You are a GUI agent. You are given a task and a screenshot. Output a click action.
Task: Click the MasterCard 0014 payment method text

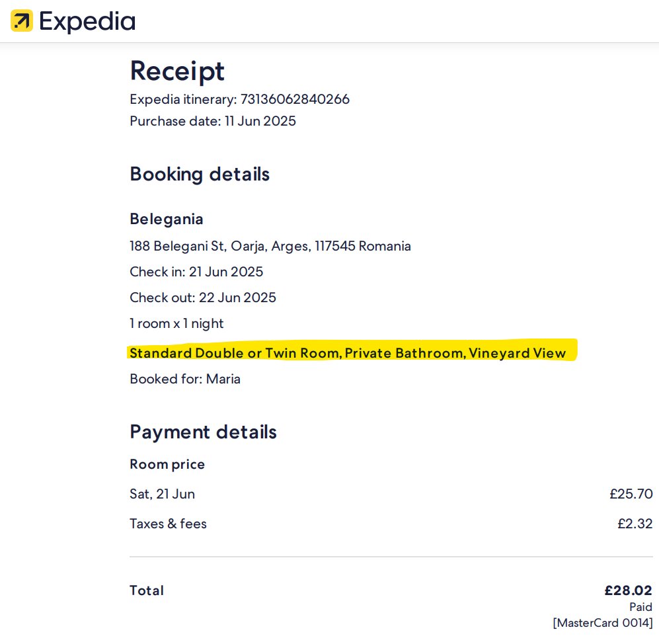(x=603, y=623)
